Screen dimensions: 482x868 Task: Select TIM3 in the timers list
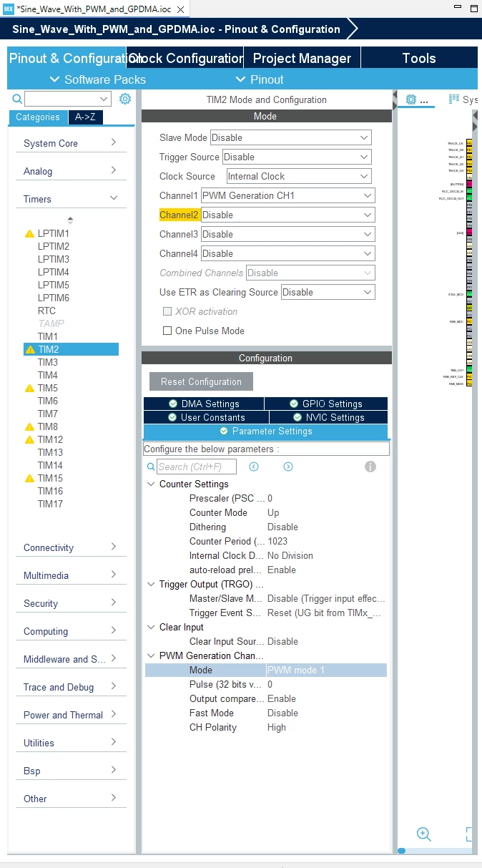[x=48, y=362]
